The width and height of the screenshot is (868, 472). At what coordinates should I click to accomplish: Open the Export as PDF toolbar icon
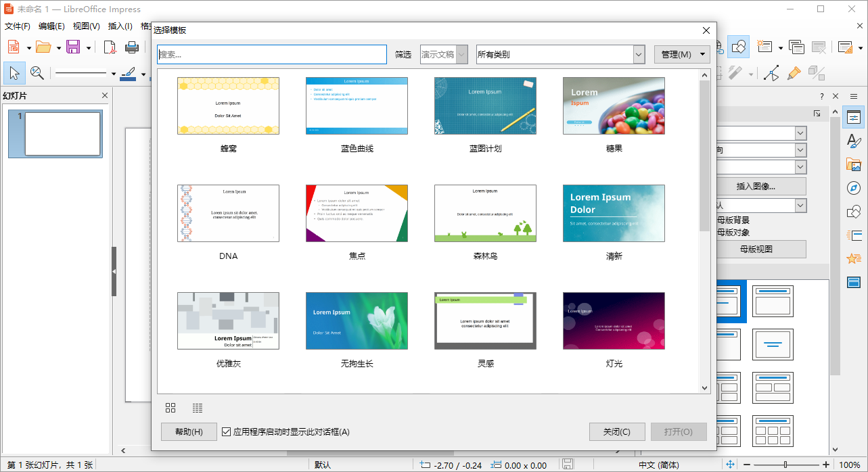[109, 47]
